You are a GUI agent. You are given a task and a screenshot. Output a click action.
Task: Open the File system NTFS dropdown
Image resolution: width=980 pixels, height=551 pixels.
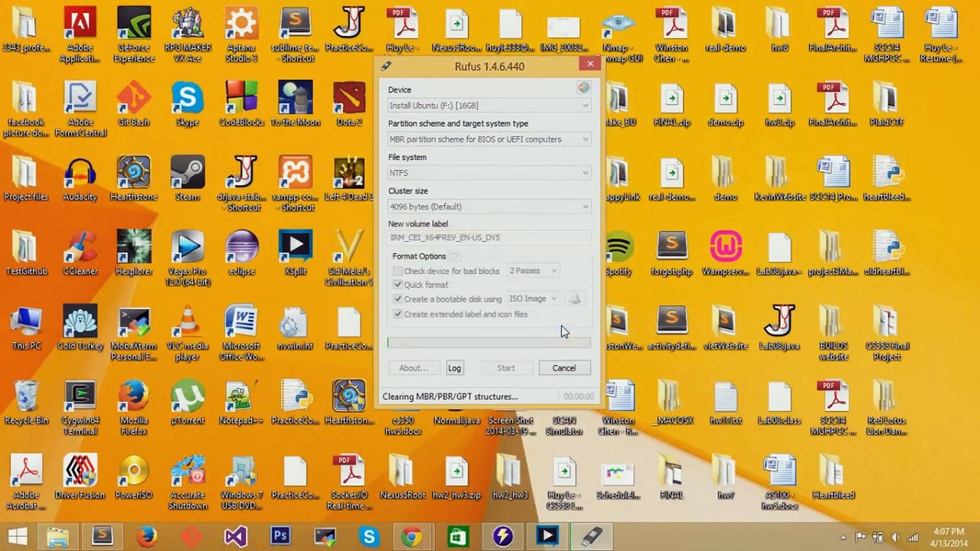tap(489, 173)
